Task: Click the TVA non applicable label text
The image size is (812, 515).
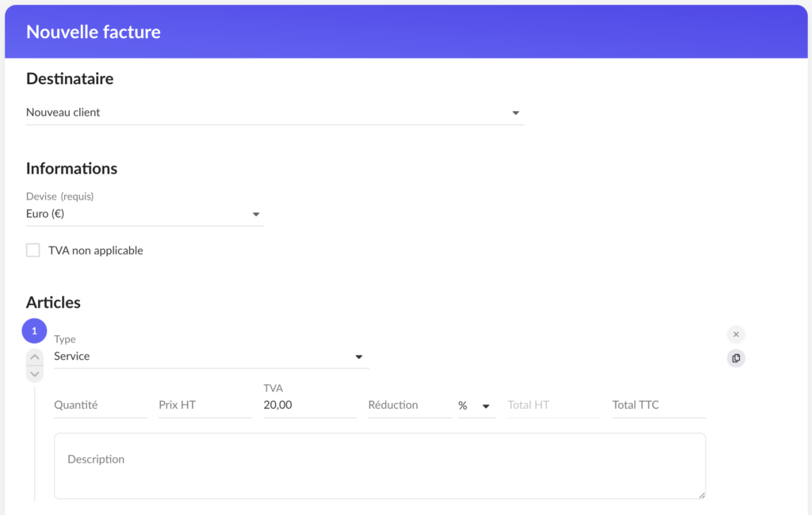Action: tap(96, 250)
